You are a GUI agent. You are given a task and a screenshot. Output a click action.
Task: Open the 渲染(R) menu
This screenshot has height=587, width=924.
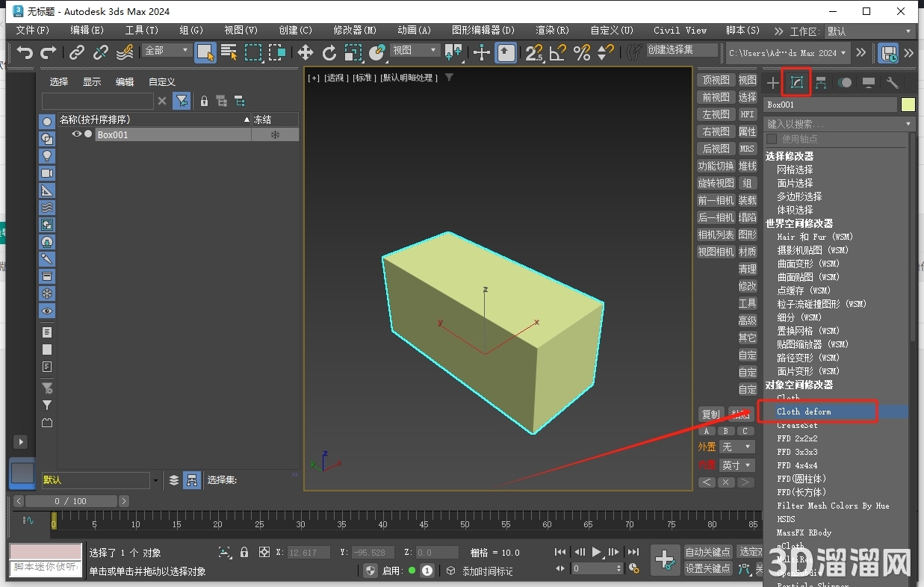(553, 31)
